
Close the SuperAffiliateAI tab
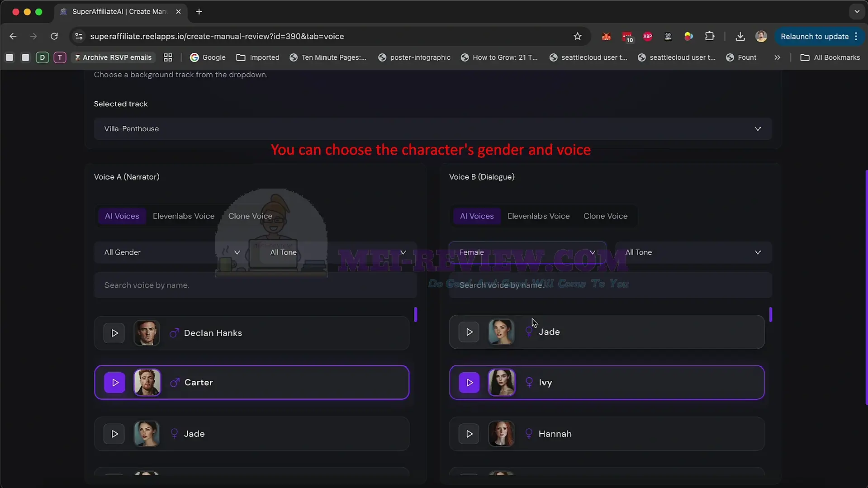click(178, 12)
